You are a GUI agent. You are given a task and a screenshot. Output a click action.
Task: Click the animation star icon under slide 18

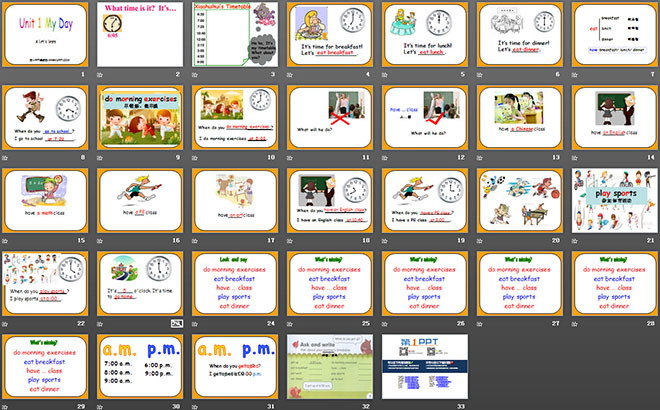pos(290,241)
